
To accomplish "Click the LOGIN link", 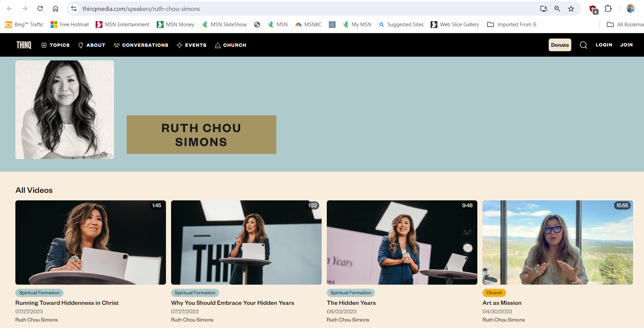I will tap(604, 45).
